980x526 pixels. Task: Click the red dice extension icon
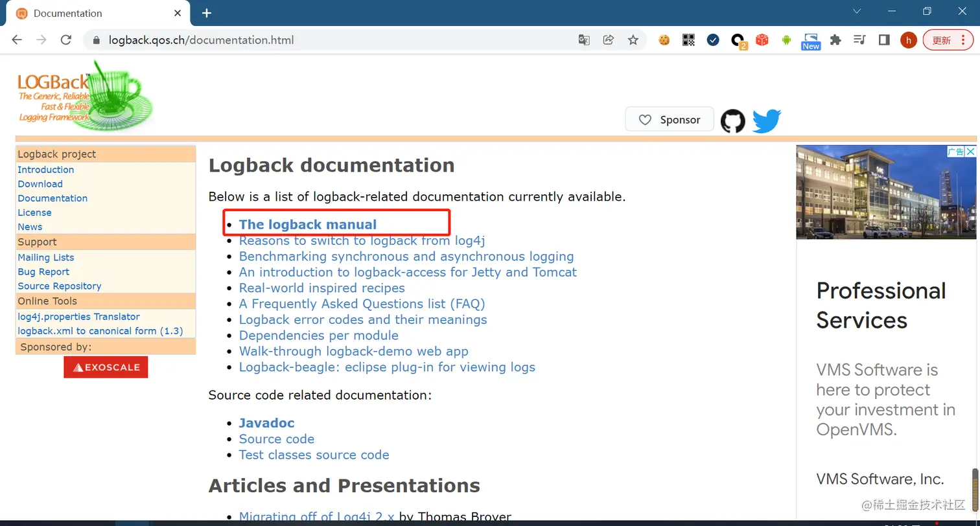coord(762,40)
